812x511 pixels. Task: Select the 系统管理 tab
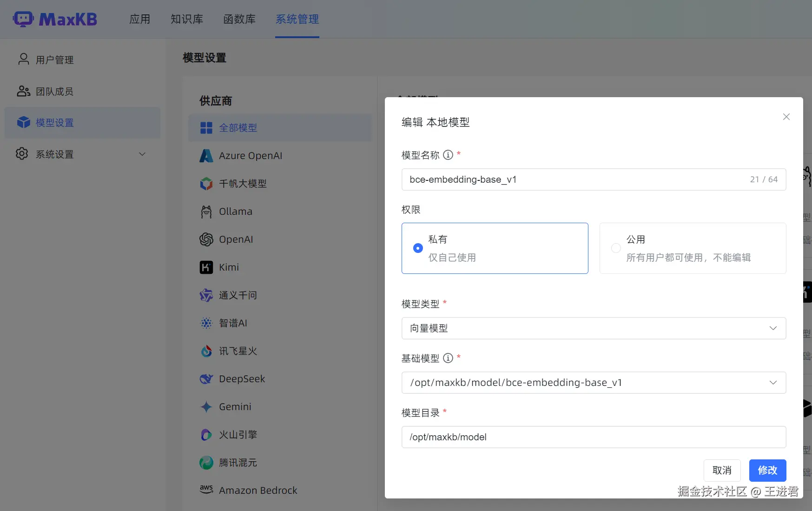pyautogui.click(x=297, y=19)
